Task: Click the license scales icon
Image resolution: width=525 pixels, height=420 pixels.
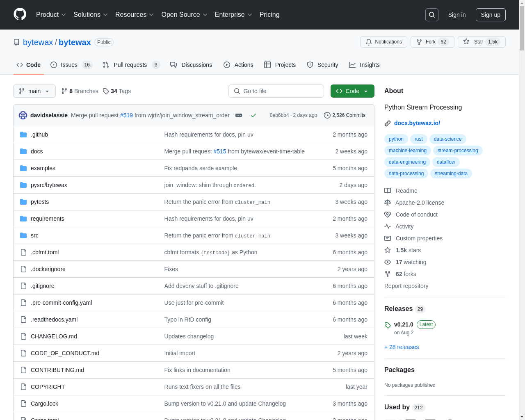Action: tap(388, 203)
